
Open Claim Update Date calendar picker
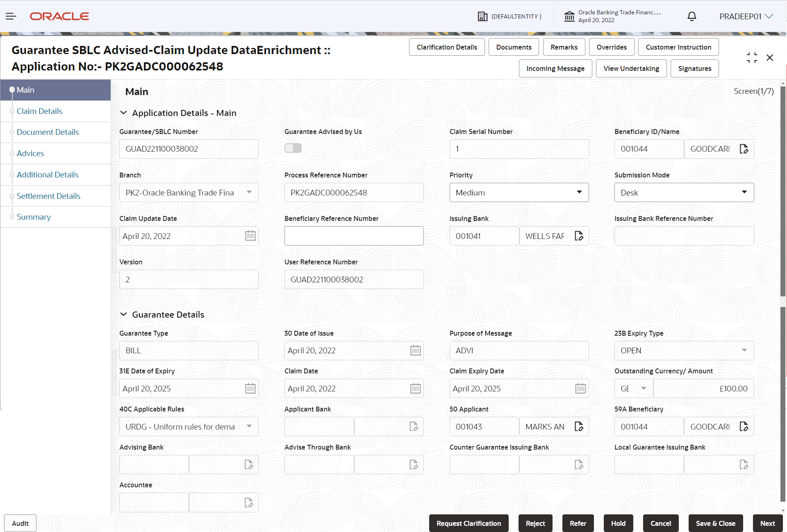[250, 236]
